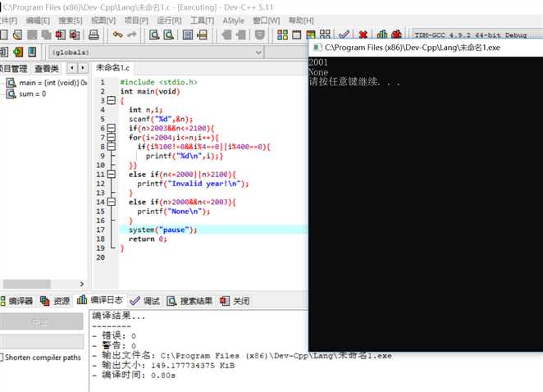Click the Undo icon in the toolbar

click(x=118, y=34)
